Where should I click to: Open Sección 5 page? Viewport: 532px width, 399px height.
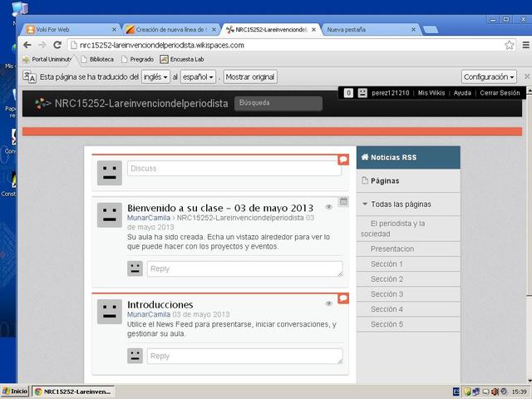(x=408, y=324)
